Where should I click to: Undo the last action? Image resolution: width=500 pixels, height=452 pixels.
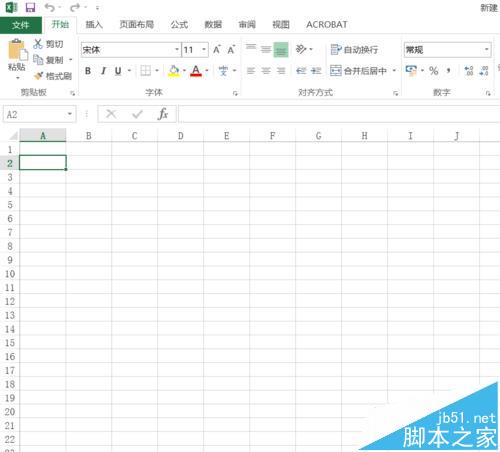pyautogui.click(x=50, y=7)
